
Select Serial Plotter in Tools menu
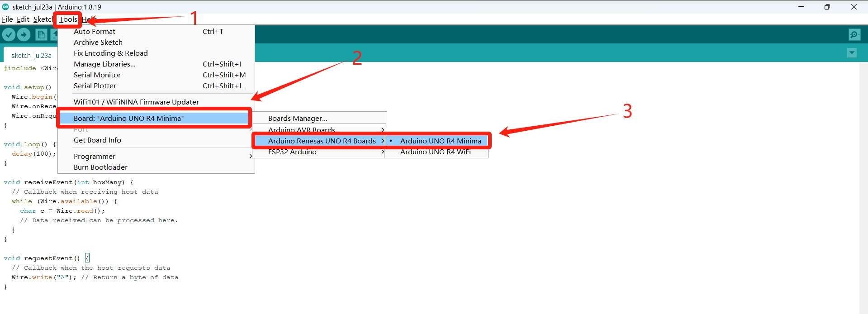[156, 86]
